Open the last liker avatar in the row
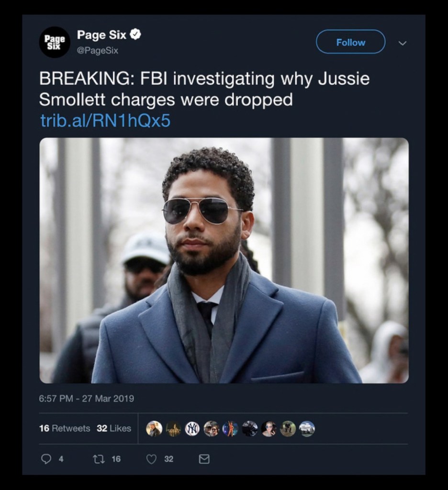448x490 pixels. click(x=307, y=429)
